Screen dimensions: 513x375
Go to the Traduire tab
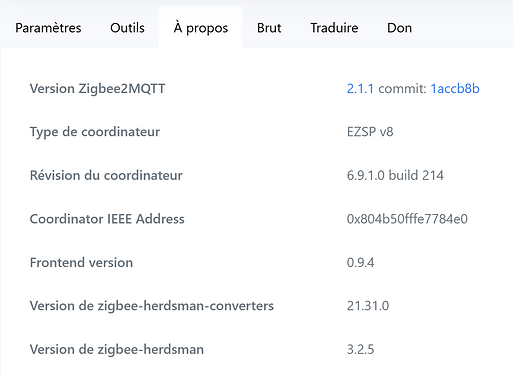click(334, 28)
